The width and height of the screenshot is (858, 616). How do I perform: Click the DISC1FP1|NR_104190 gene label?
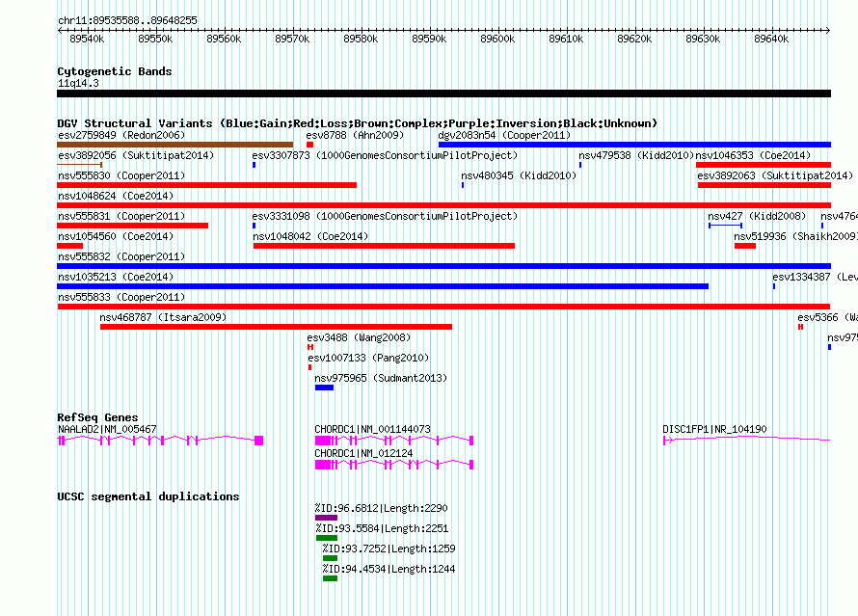(x=714, y=429)
